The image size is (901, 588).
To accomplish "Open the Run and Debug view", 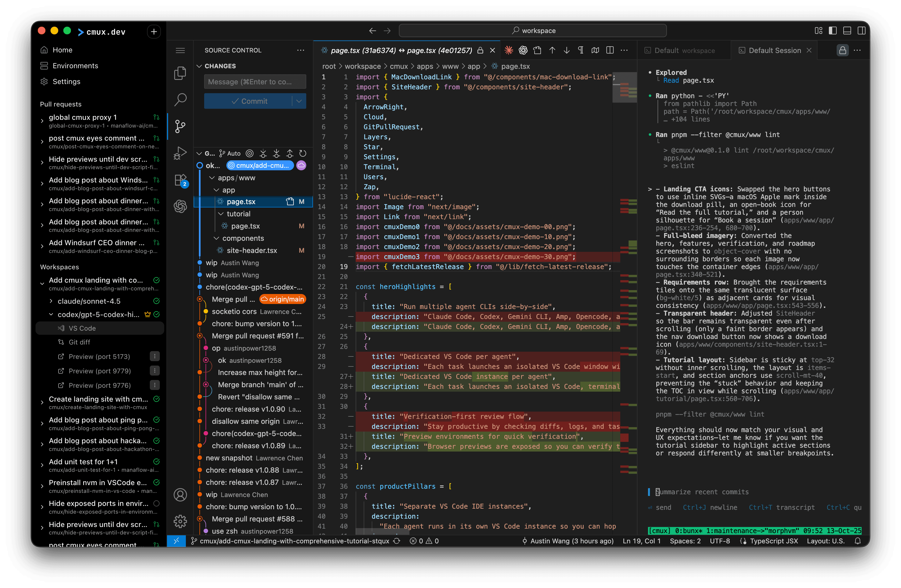I will [x=181, y=153].
